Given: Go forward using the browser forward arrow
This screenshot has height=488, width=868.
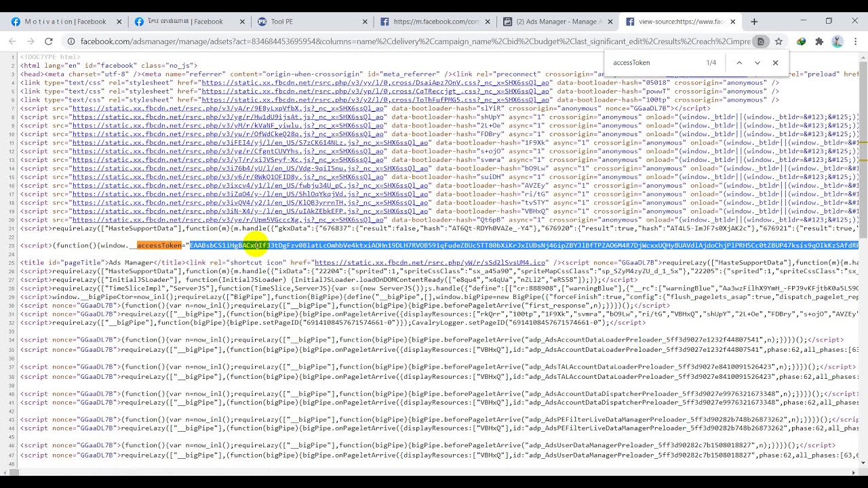Looking at the screenshot, I should point(31,41).
